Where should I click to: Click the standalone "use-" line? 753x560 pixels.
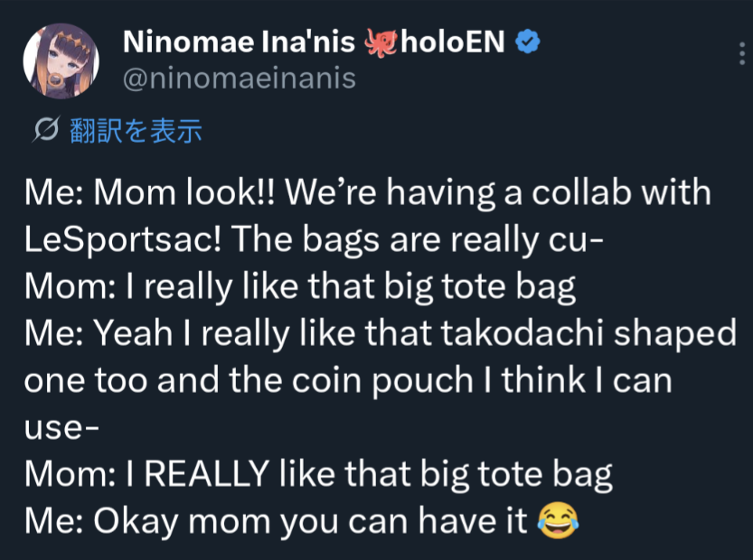click(x=61, y=427)
